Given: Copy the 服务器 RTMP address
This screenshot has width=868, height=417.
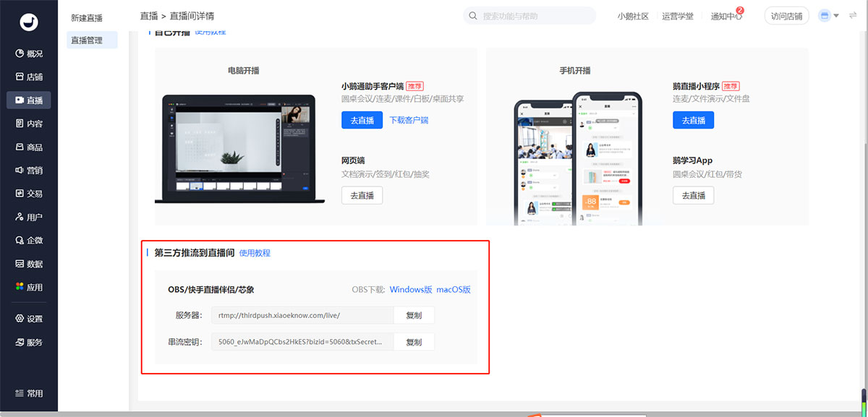Looking at the screenshot, I should (x=414, y=316).
